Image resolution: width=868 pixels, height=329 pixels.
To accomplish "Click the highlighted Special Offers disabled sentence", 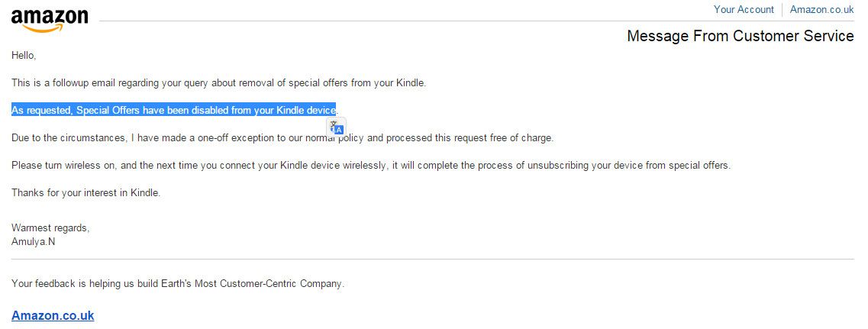I will [x=174, y=110].
